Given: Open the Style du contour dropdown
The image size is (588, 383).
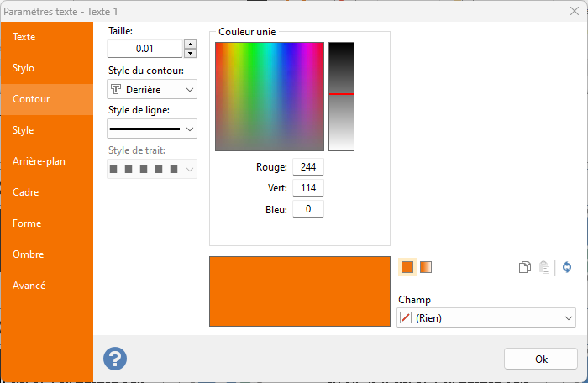Looking at the screenshot, I should coord(152,89).
